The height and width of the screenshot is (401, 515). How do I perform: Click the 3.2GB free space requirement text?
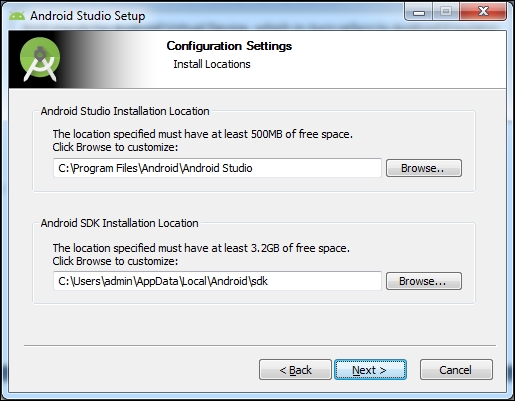click(201, 248)
